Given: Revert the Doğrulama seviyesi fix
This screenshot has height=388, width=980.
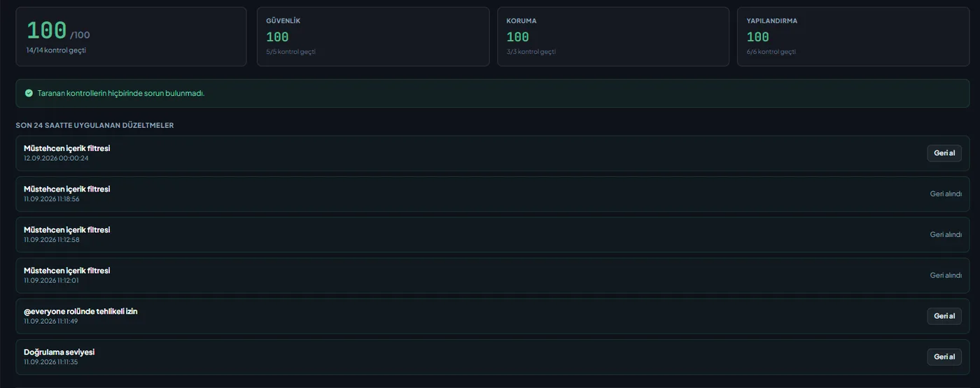Looking at the screenshot, I should (x=944, y=357).
